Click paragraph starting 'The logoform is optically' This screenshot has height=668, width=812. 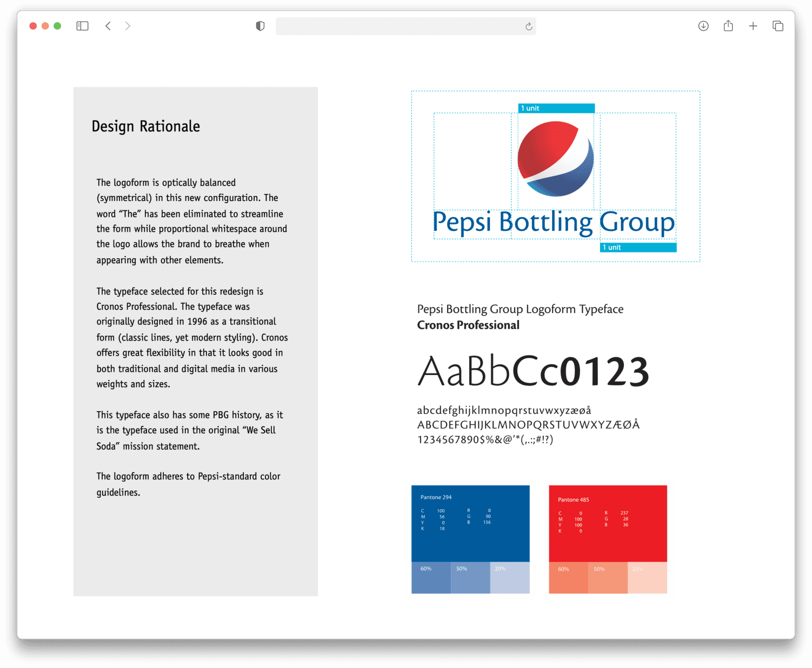(x=192, y=222)
